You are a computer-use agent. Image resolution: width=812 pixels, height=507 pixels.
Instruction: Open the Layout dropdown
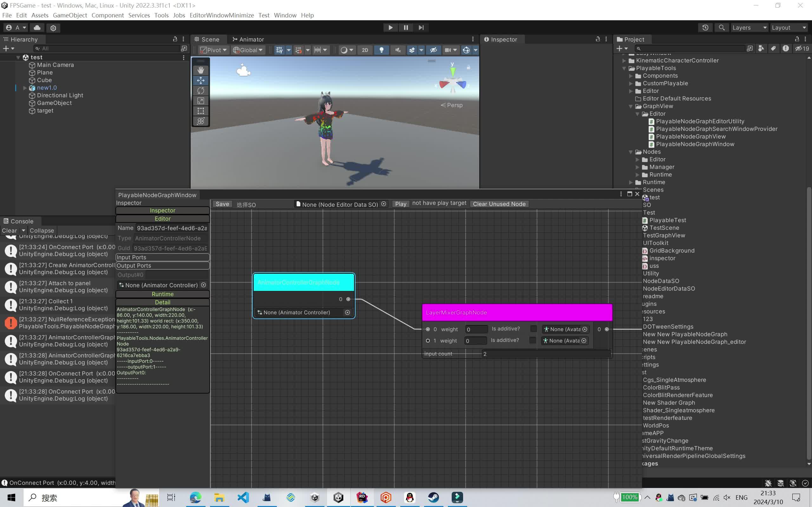pyautogui.click(x=788, y=28)
